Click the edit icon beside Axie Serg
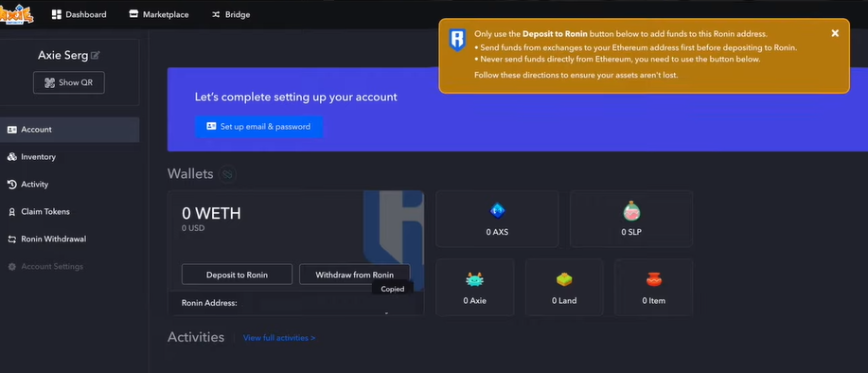This screenshot has height=373, width=868. pos(96,55)
